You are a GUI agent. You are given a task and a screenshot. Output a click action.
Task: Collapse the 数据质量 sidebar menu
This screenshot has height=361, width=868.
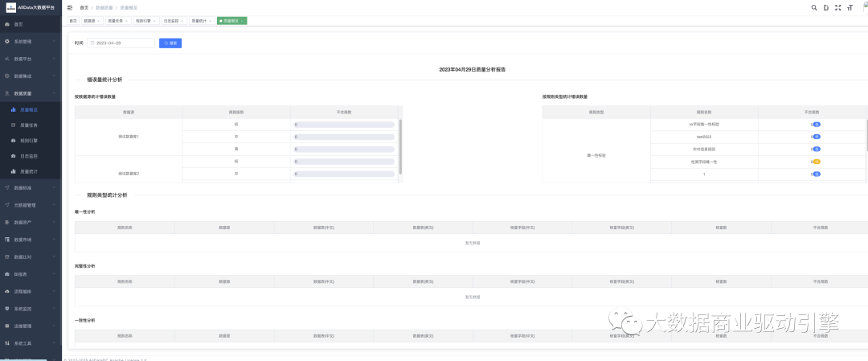tap(23, 93)
